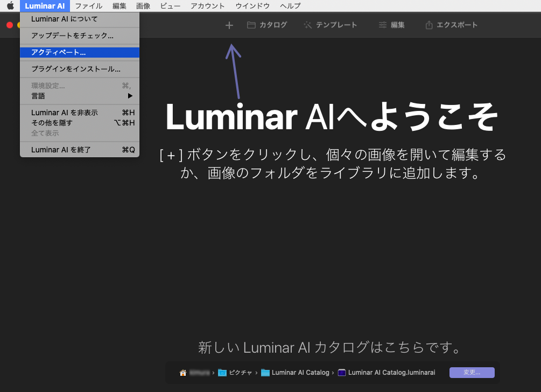This screenshot has width=541, height=392.
Task: Select Luminar AI について
Action: (80, 19)
